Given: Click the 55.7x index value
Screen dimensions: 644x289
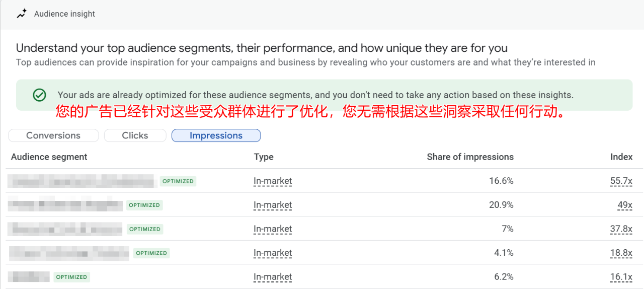Looking at the screenshot, I should [x=621, y=181].
